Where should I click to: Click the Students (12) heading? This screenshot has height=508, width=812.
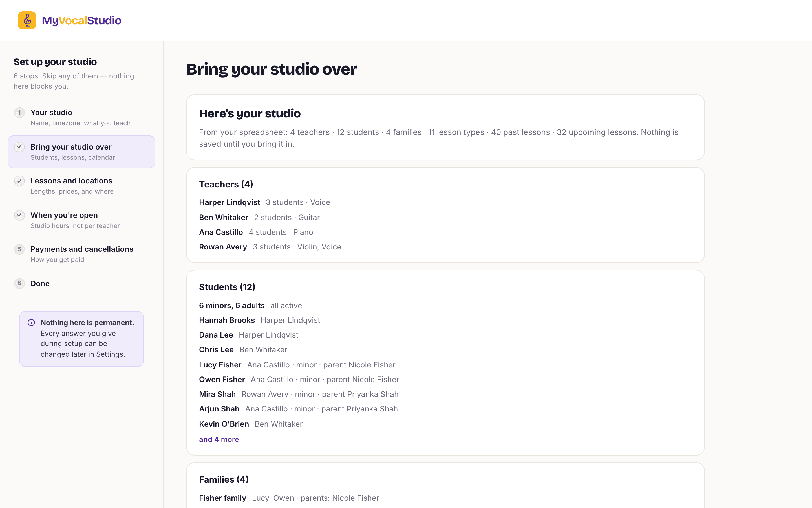click(227, 287)
